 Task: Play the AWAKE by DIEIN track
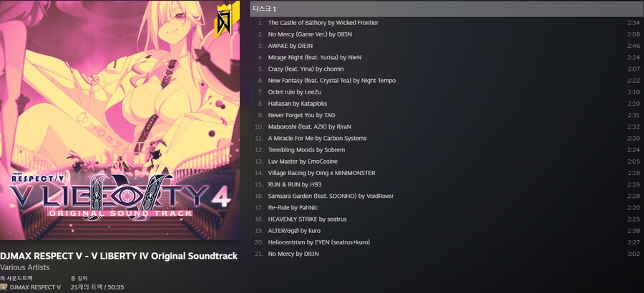pos(447,46)
